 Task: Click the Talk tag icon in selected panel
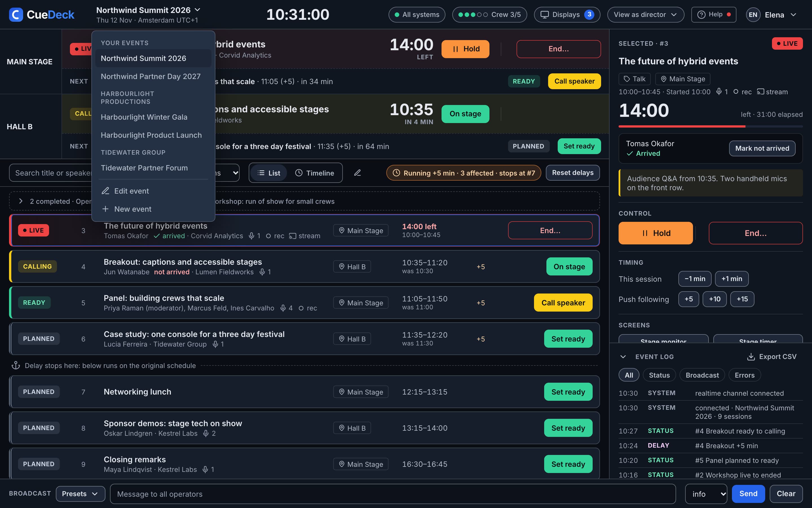(x=626, y=79)
